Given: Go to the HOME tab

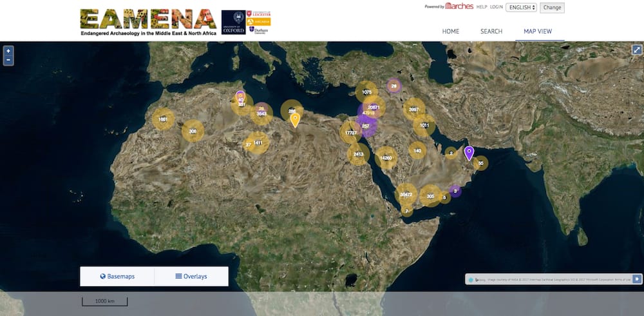Looking at the screenshot, I should click(x=451, y=31).
